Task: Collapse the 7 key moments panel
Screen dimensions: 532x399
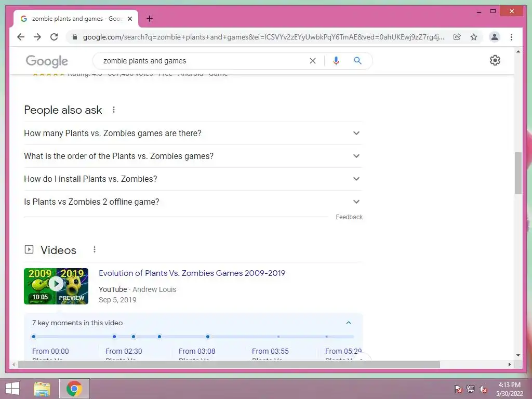Action: point(349,323)
